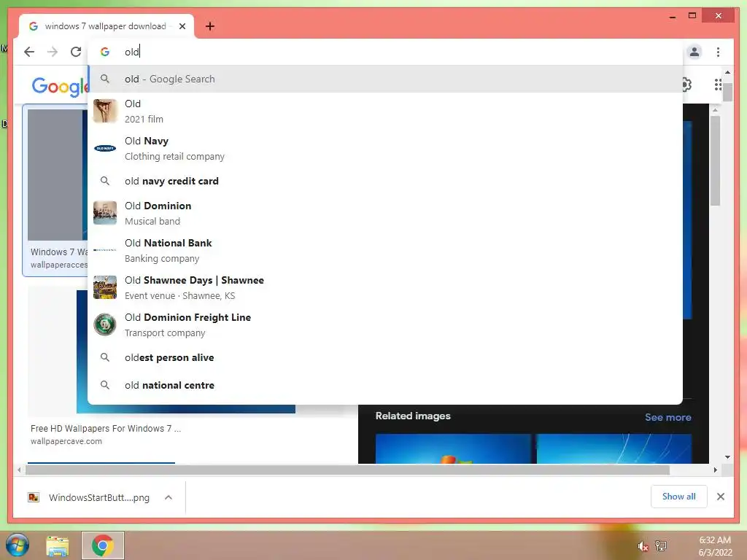The image size is (747, 560).
Task: Select the Old Dominion musical band suggestion
Action: pos(385,213)
